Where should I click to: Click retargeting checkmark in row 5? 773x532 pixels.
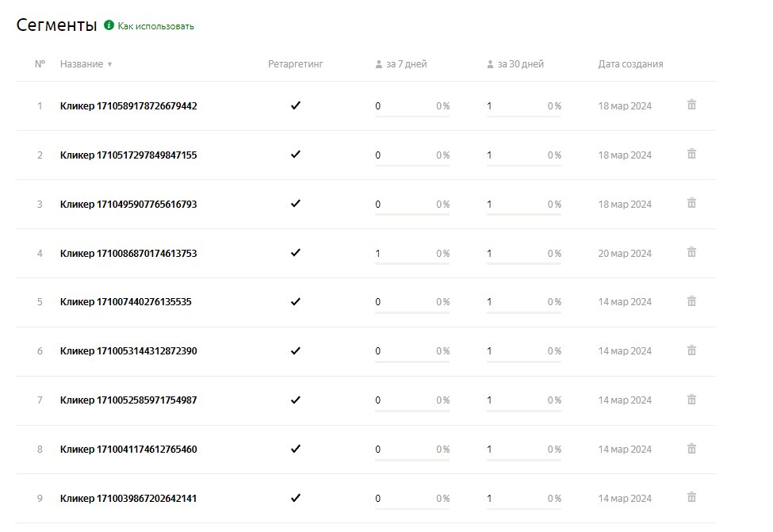(295, 301)
